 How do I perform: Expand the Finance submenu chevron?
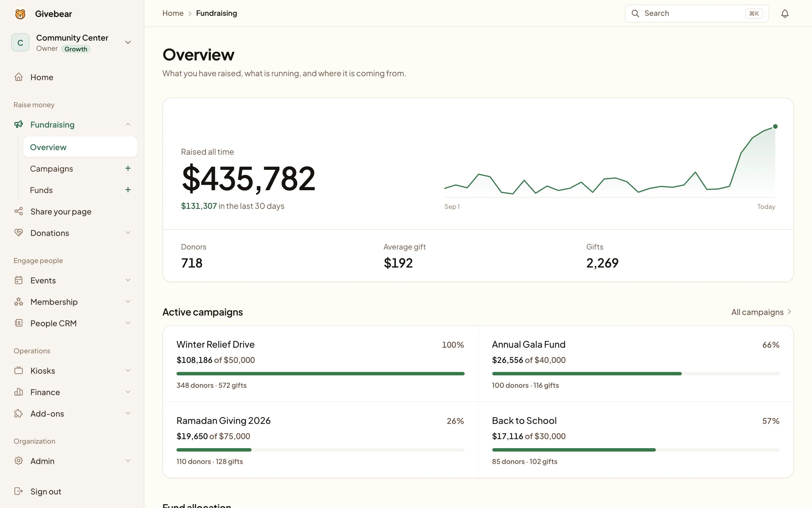pyautogui.click(x=128, y=392)
